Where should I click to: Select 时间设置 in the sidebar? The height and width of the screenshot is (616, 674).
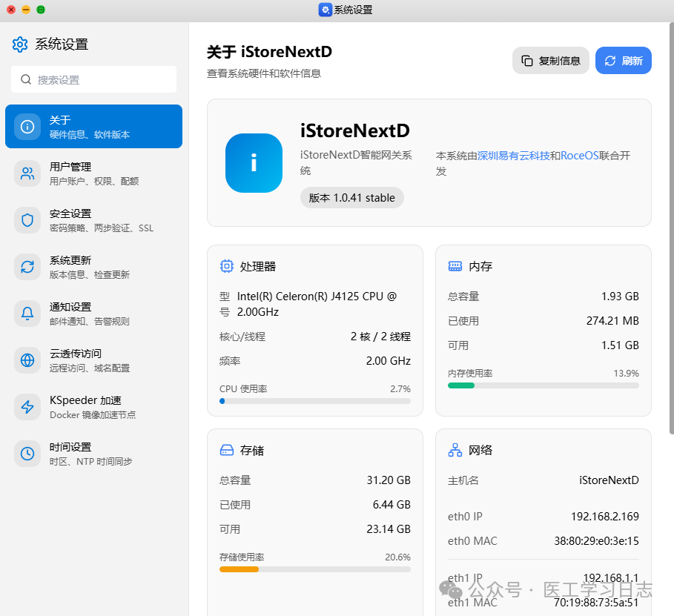(x=93, y=454)
